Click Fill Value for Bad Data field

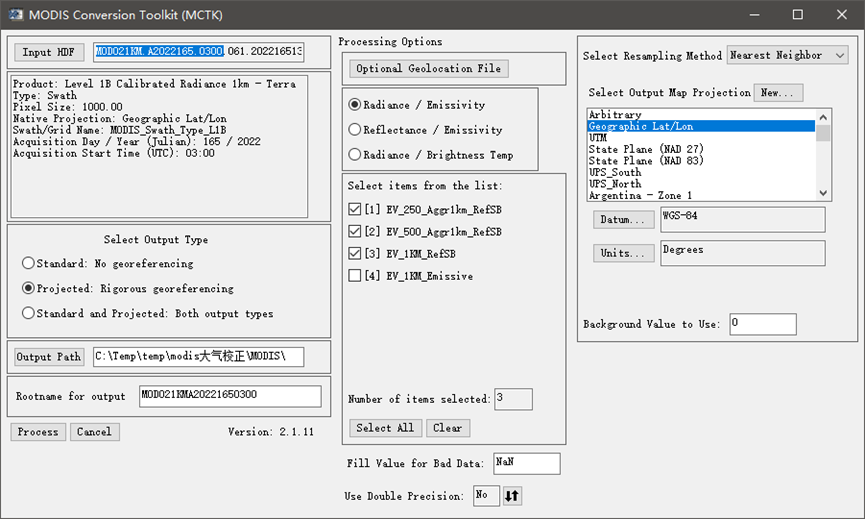coord(527,463)
